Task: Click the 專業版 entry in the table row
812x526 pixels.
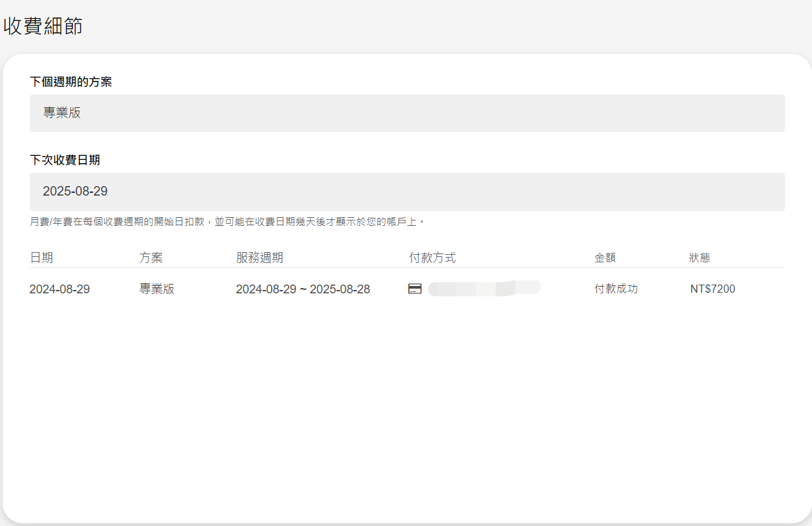Action: [156, 289]
